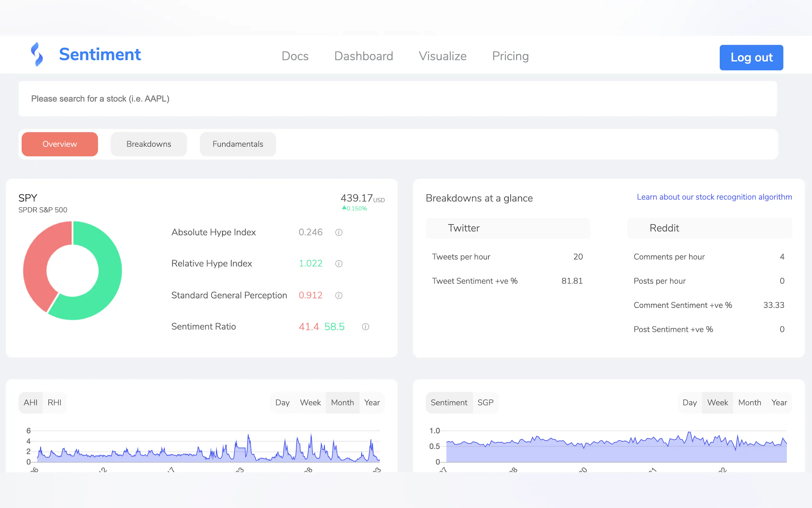Set sentiment chart range to Month
The width and height of the screenshot is (812, 508).
point(749,402)
